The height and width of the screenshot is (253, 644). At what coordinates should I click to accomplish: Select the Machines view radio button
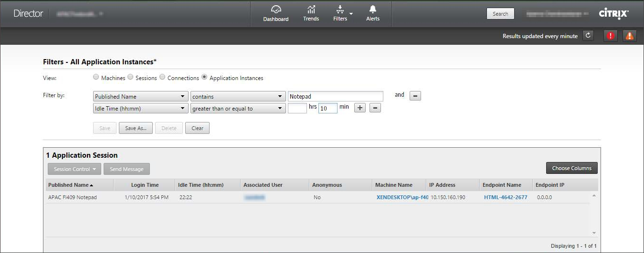(96, 78)
